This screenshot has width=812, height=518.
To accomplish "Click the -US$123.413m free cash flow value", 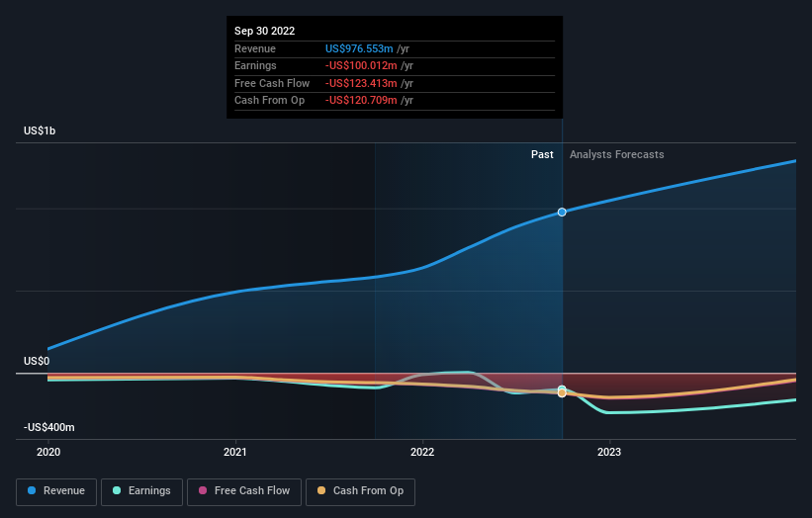I will point(361,83).
